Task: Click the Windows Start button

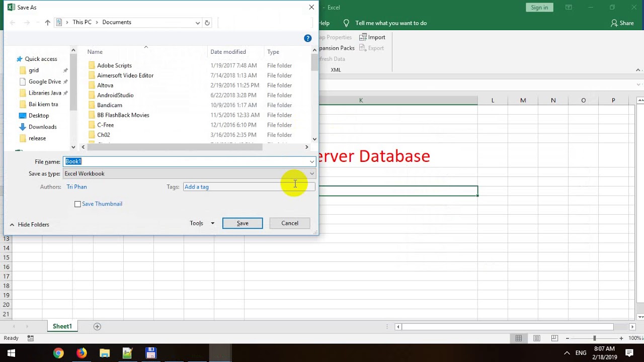Action: click(x=11, y=353)
